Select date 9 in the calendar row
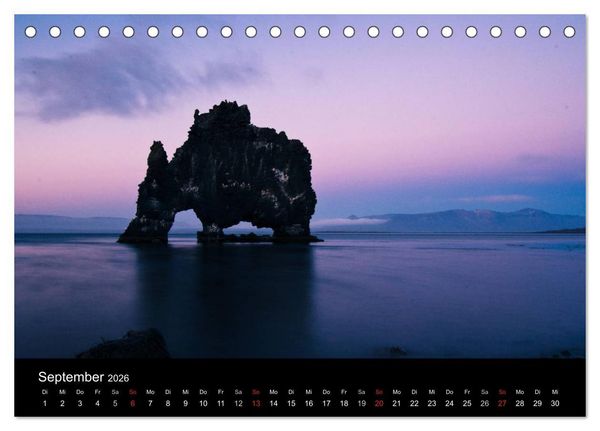 pos(186,403)
